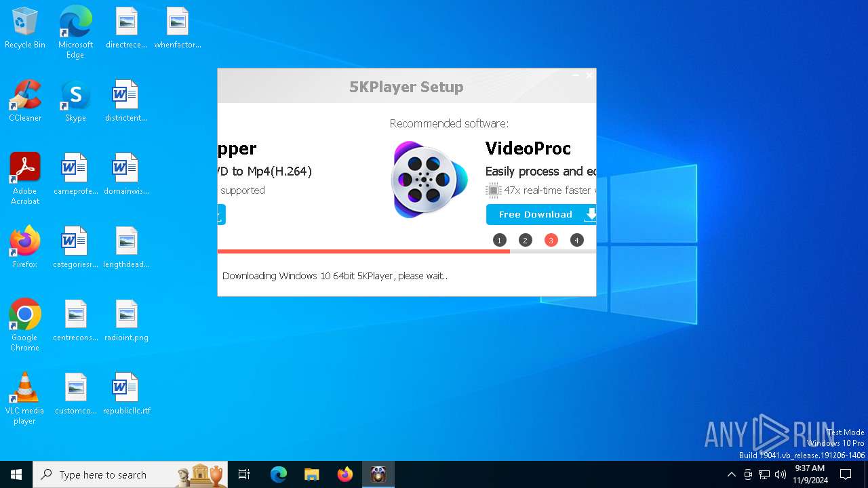The height and width of the screenshot is (488, 868).
Task: Select the lengthdead... file icon
Action: (126, 247)
